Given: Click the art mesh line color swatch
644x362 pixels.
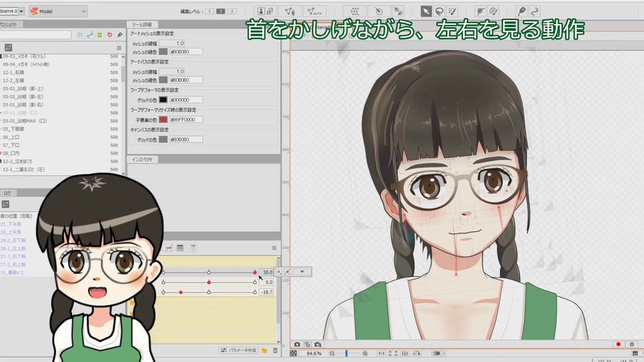Looking at the screenshot, I should [x=163, y=52].
